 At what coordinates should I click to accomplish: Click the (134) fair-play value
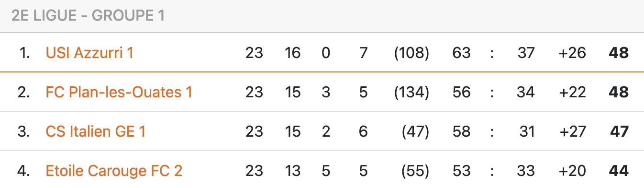411,92
